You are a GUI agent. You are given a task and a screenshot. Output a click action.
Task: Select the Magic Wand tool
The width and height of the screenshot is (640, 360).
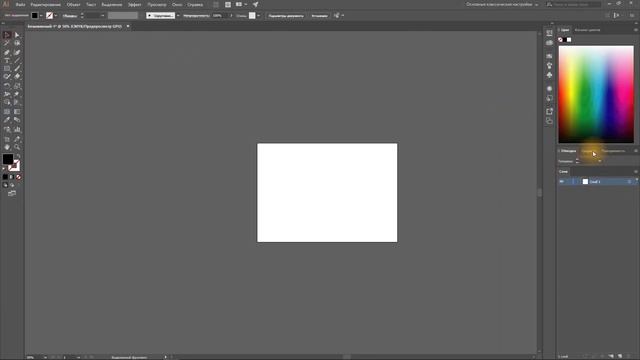[7, 43]
